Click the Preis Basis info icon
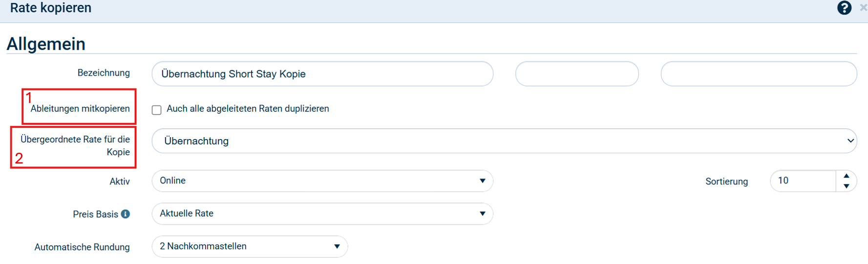Image resolution: width=868 pixels, height=264 pixels. tap(126, 214)
